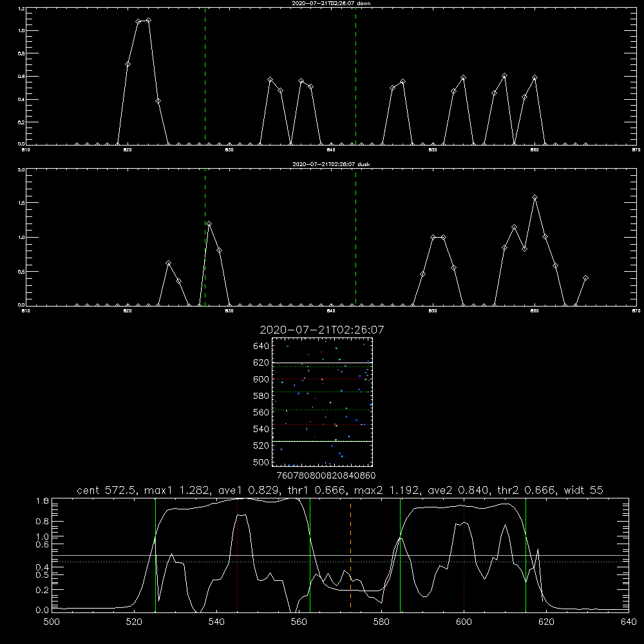Click the '640' y-axis label of the image panel
The height and width of the screenshot is (644, 644).
261,346
